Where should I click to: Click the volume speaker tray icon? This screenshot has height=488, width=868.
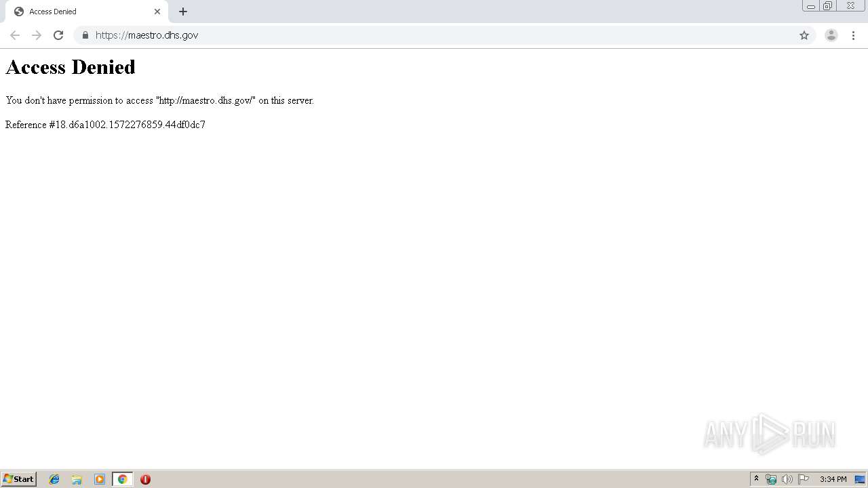pyautogui.click(x=787, y=479)
